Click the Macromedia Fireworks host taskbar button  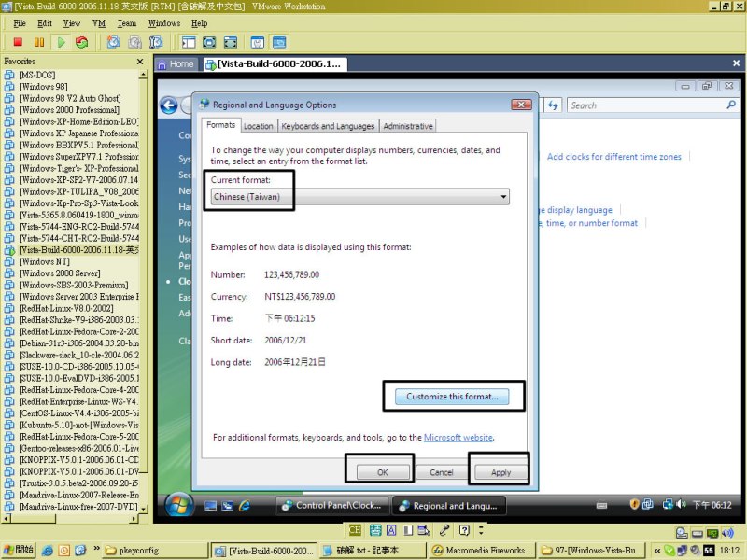point(482,551)
